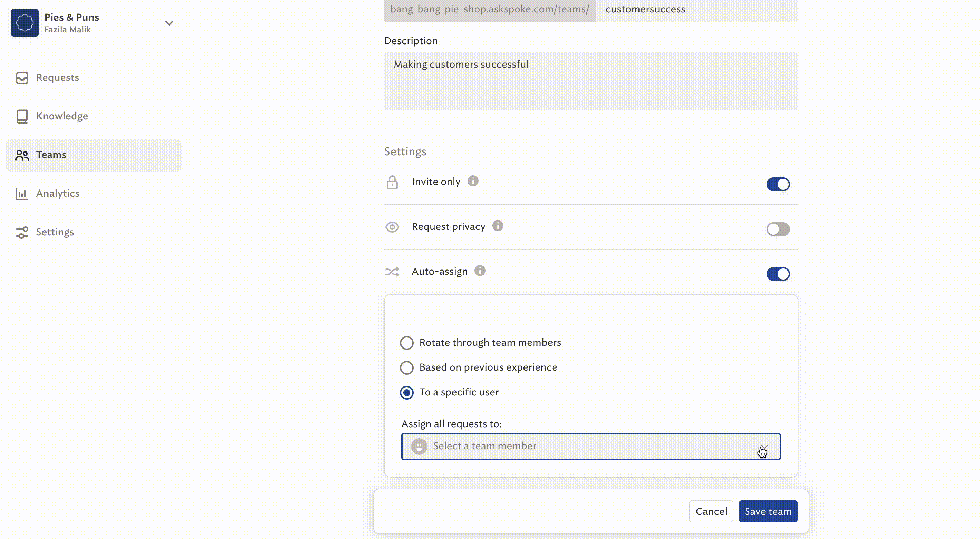
Task: Click the bang-bang-pie-shop.askspoke.com/teams/ URL prefix
Action: coord(490,10)
